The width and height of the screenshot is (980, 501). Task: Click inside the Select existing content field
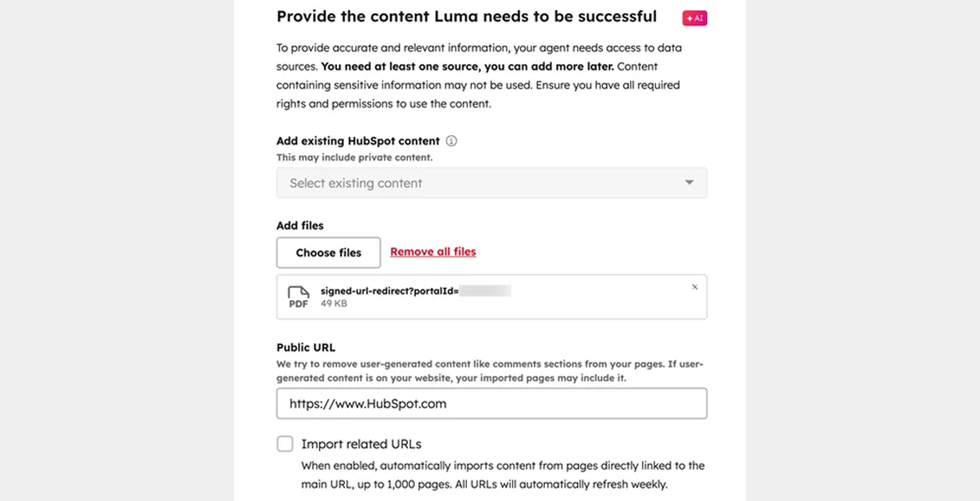pos(431,183)
